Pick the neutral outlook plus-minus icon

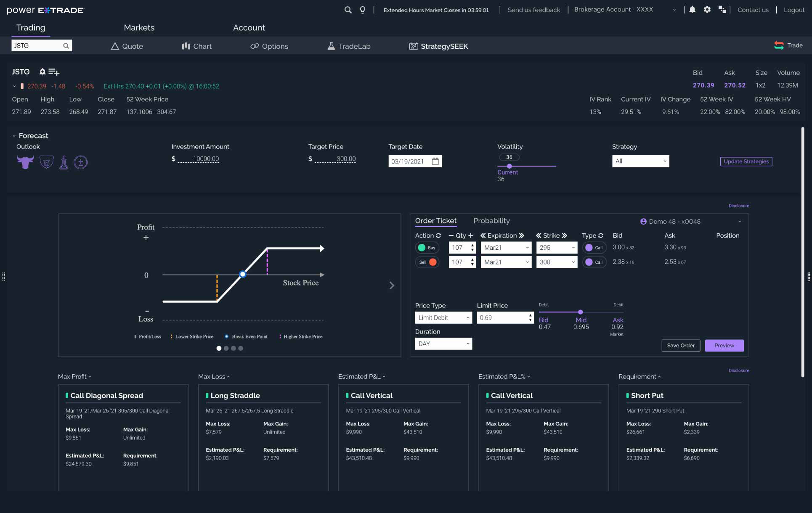pyautogui.click(x=81, y=162)
